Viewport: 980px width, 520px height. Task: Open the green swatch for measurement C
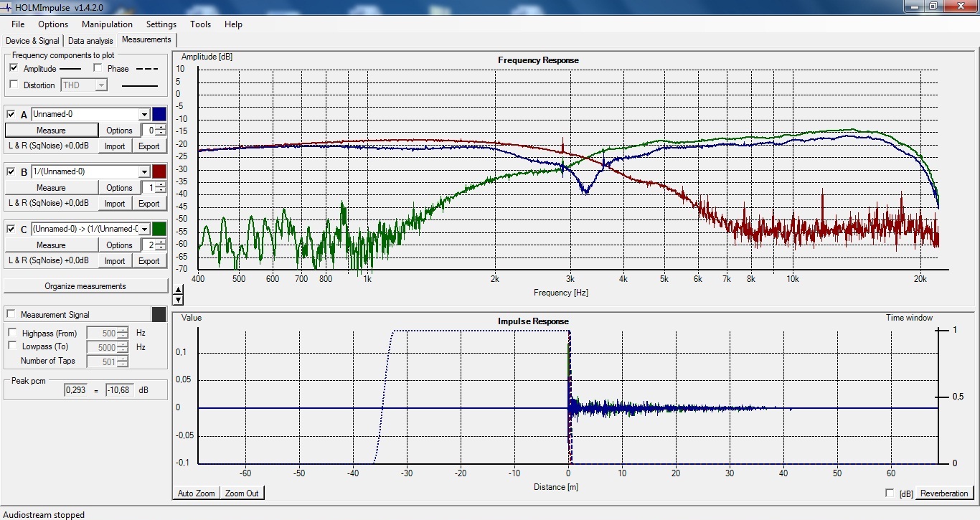tap(159, 229)
